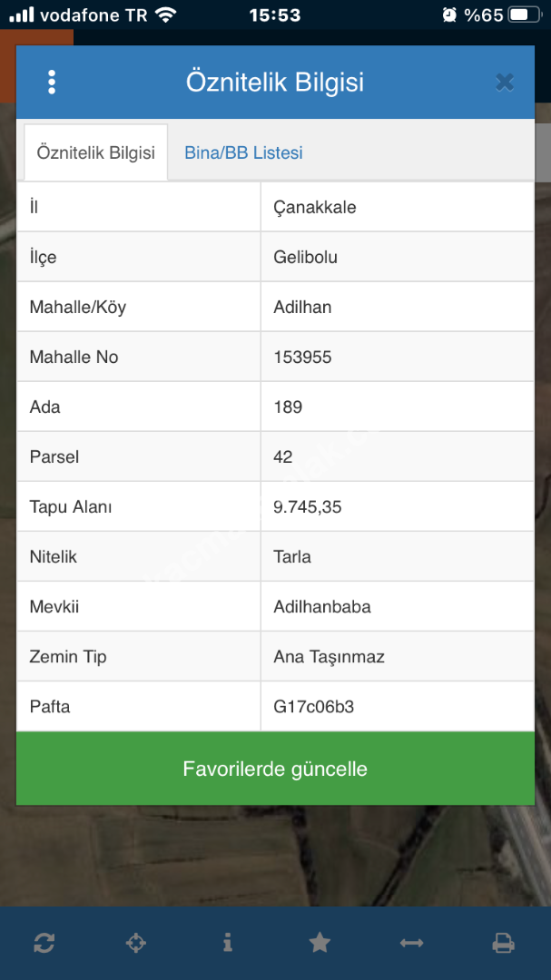Open the three-dot options menu
The width and height of the screenshot is (551, 980).
(52, 83)
